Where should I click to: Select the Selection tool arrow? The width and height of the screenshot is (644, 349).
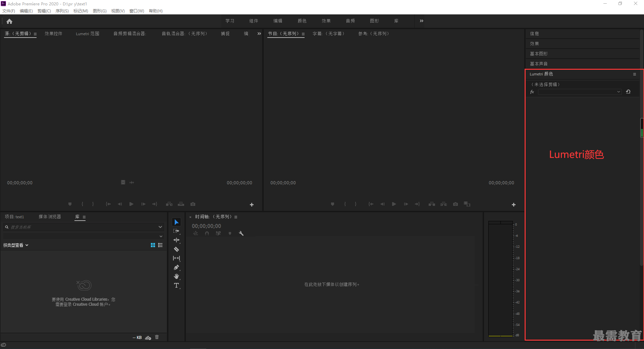[176, 222]
